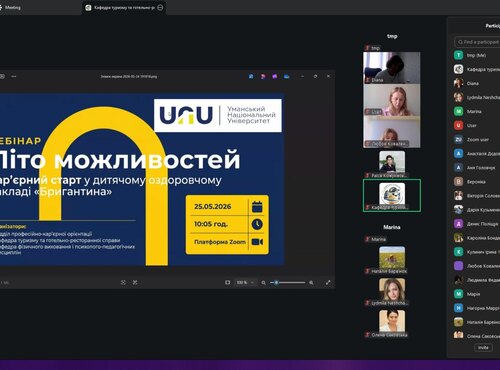Image resolution: width=500 pixels, height=370 pixels.
Task: Select participant Zoom user in the list
Action: (x=477, y=140)
